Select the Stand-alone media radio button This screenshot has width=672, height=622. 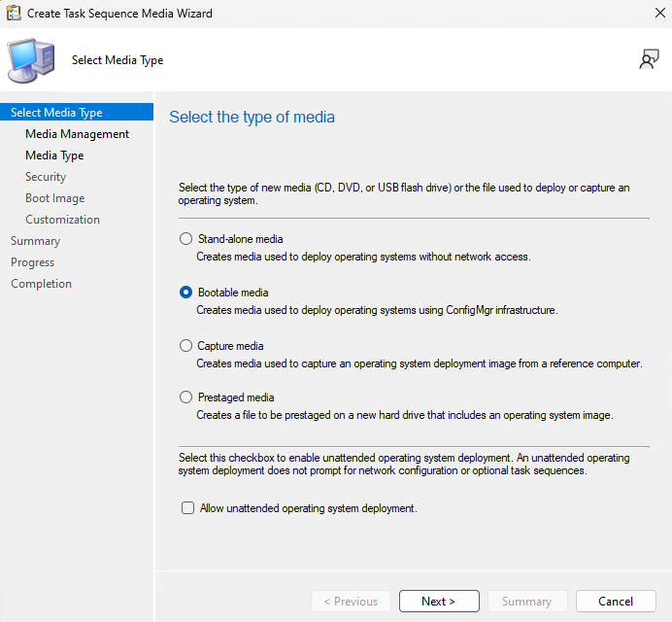pyautogui.click(x=186, y=239)
